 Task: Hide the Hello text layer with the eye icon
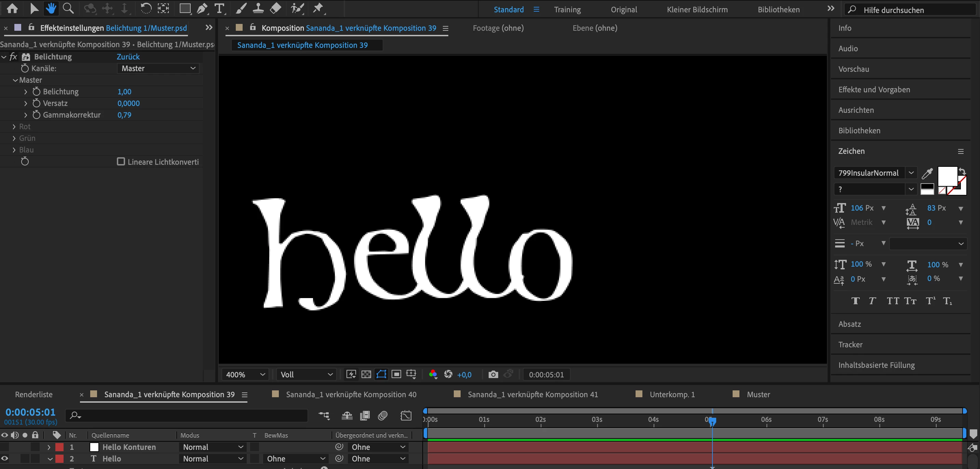[4, 459]
